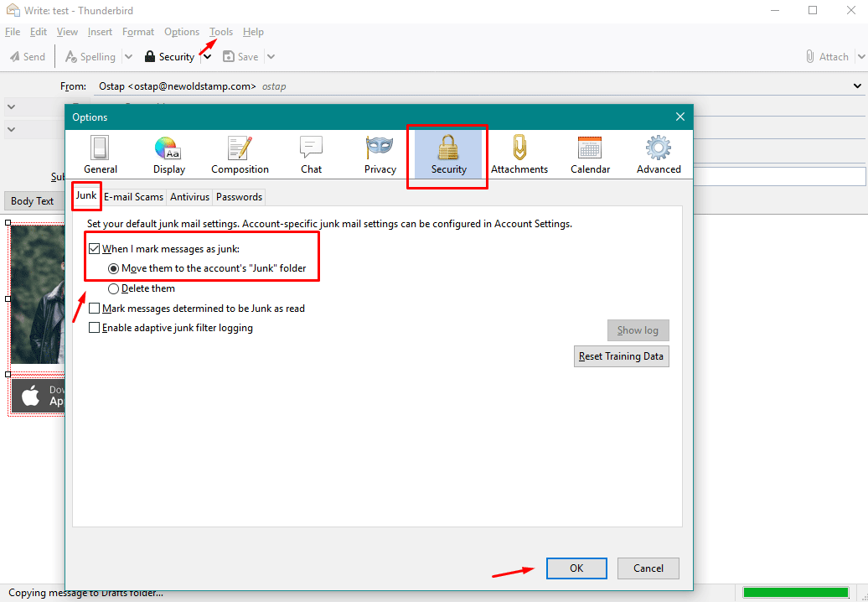Click the Cancel button
The height and width of the screenshot is (602, 868).
tap(648, 568)
